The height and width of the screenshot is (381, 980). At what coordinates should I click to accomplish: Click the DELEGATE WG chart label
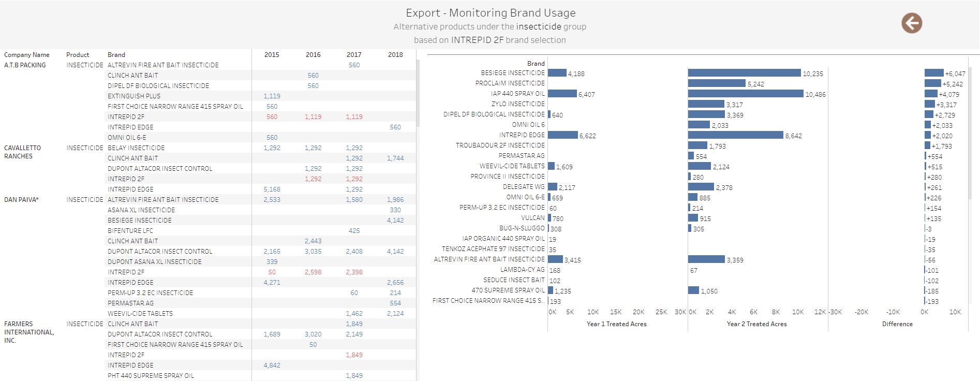524,186
